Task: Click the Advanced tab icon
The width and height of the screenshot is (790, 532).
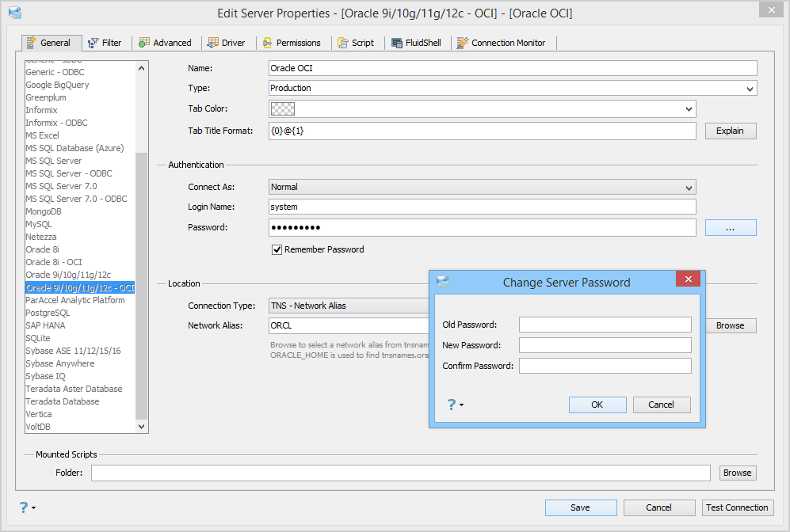Action: click(144, 43)
